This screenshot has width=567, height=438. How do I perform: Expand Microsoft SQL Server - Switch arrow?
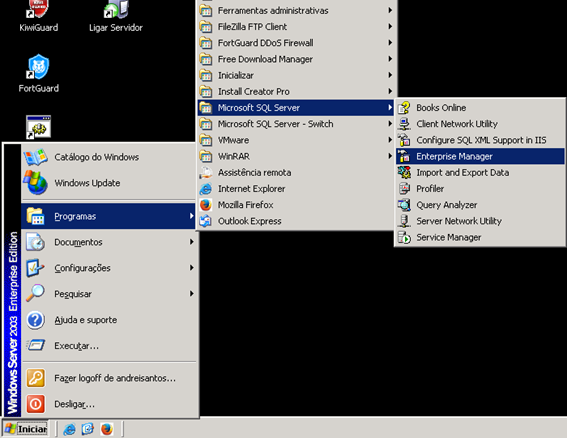pyautogui.click(x=390, y=124)
